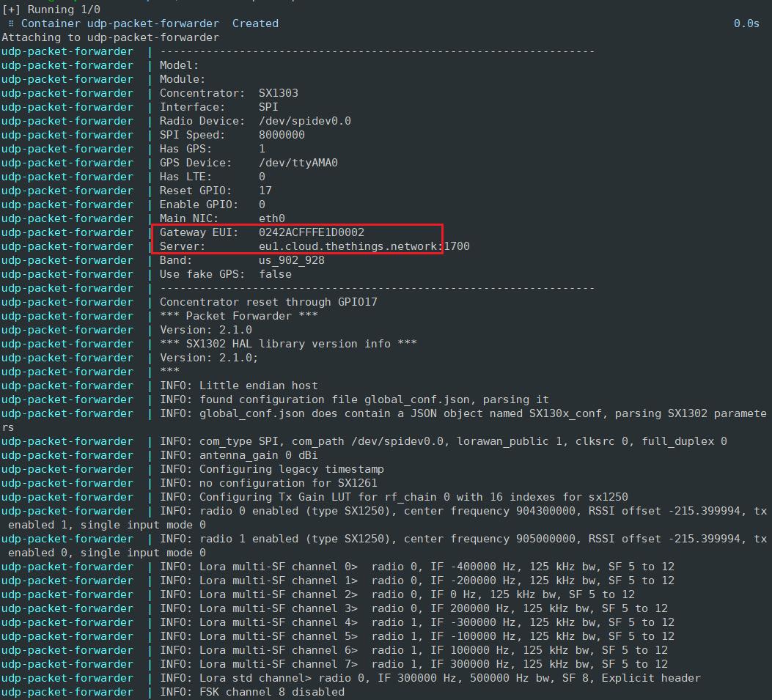Viewport: 772px width, 700px height.
Task: Click the Concentrator value SX1303
Action: tap(278, 93)
